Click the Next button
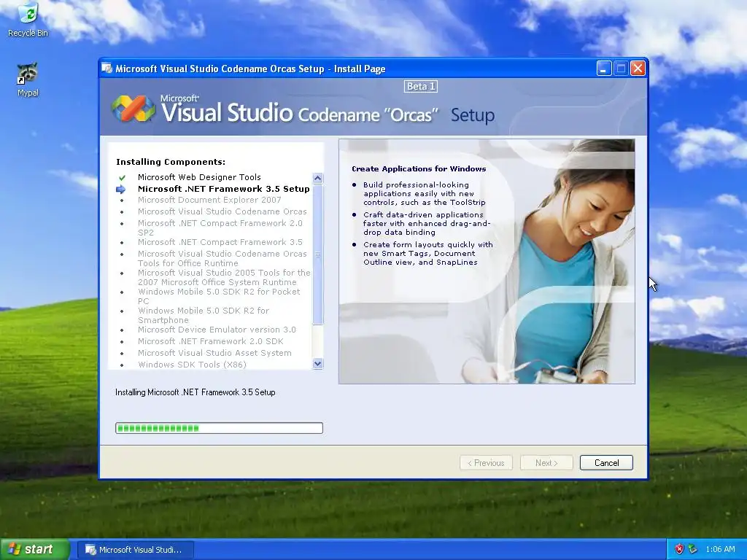 (x=546, y=463)
